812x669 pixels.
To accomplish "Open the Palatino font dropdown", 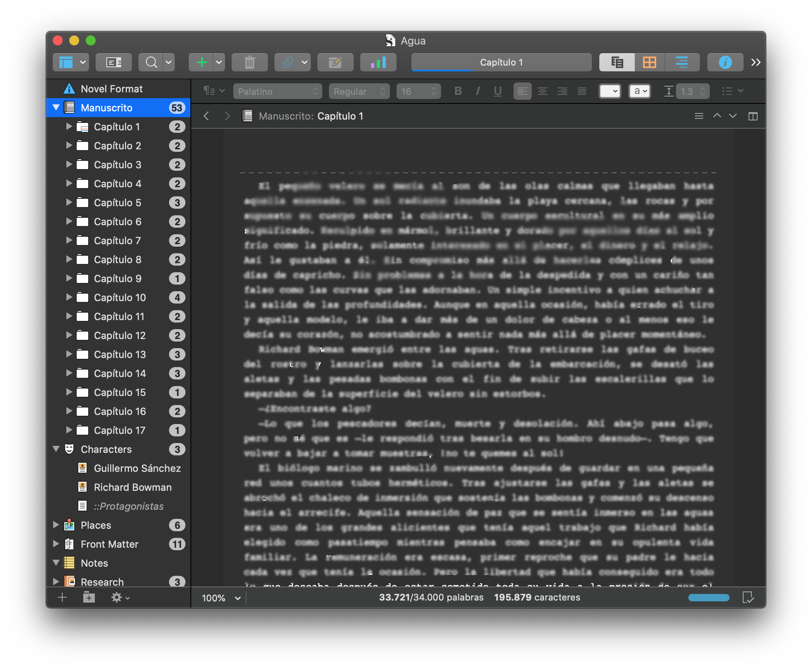I will click(x=277, y=91).
